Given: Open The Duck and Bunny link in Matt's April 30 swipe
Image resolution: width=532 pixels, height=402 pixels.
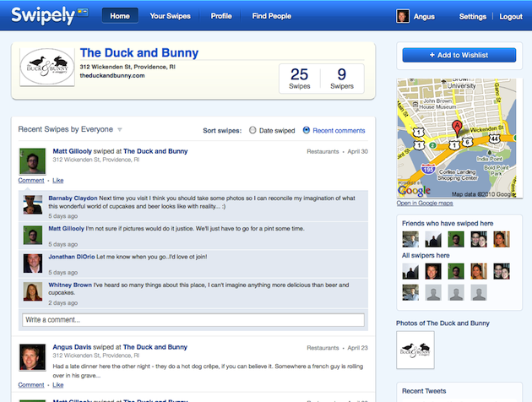Looking at the screenshot, I should 155,151.
